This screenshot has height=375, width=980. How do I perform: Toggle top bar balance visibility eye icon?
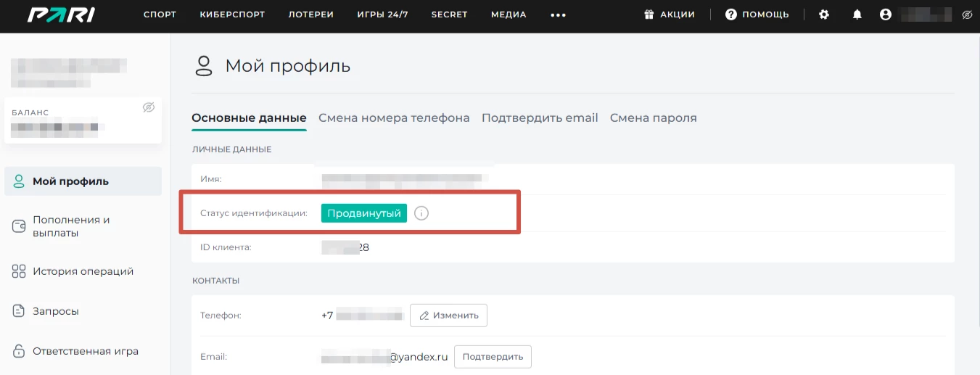tap(966, 15)
